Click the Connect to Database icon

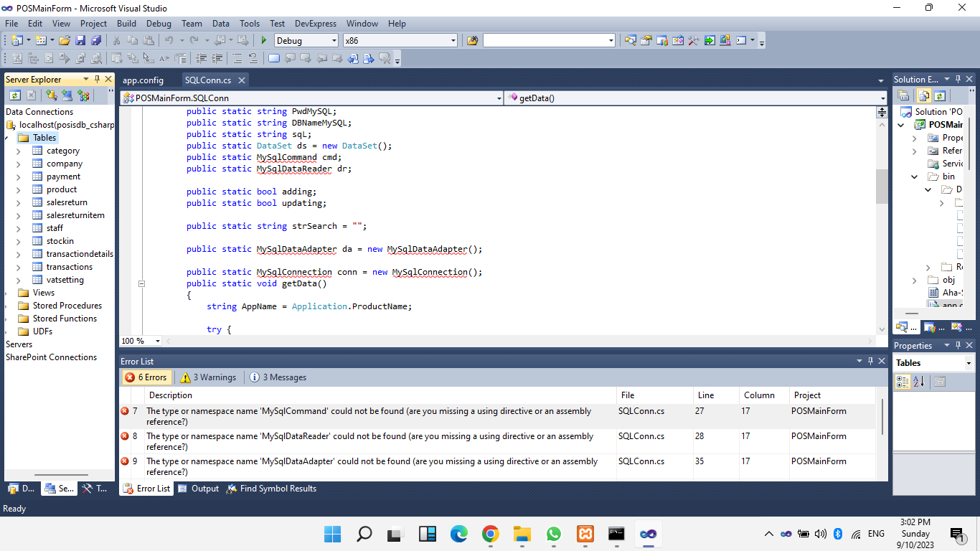[x=51, y=95]
